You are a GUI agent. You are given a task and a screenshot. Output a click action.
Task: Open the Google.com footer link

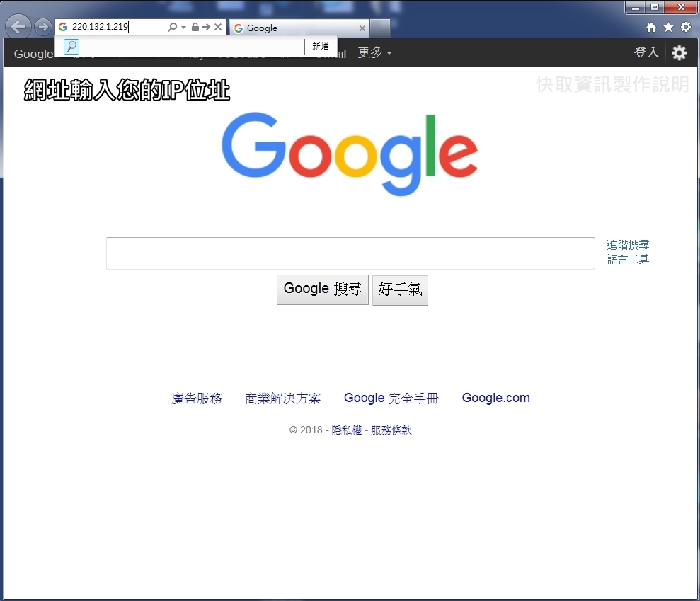(495, 398)
